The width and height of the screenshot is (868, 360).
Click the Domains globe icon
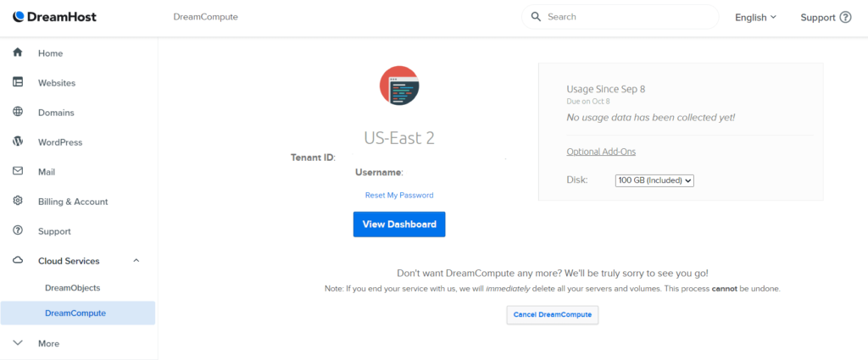[18, 112]
